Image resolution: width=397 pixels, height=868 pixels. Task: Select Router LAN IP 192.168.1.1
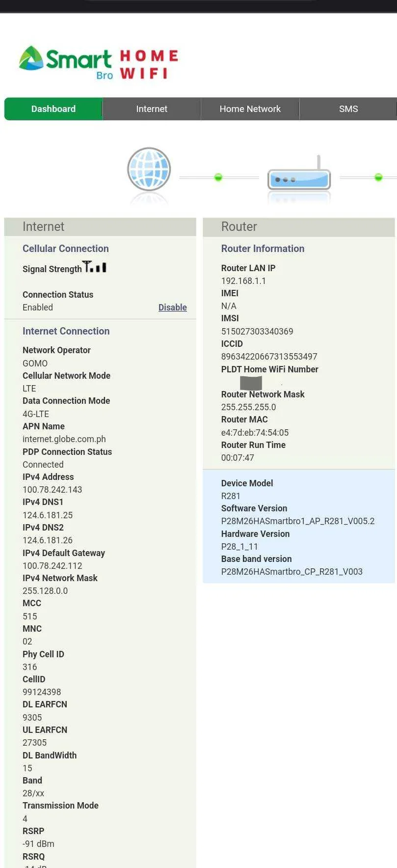pos(243,281)
